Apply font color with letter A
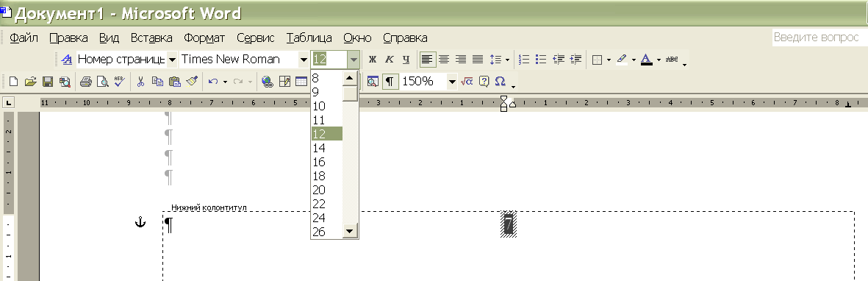 pyautogui.click(x=647, y=60)
